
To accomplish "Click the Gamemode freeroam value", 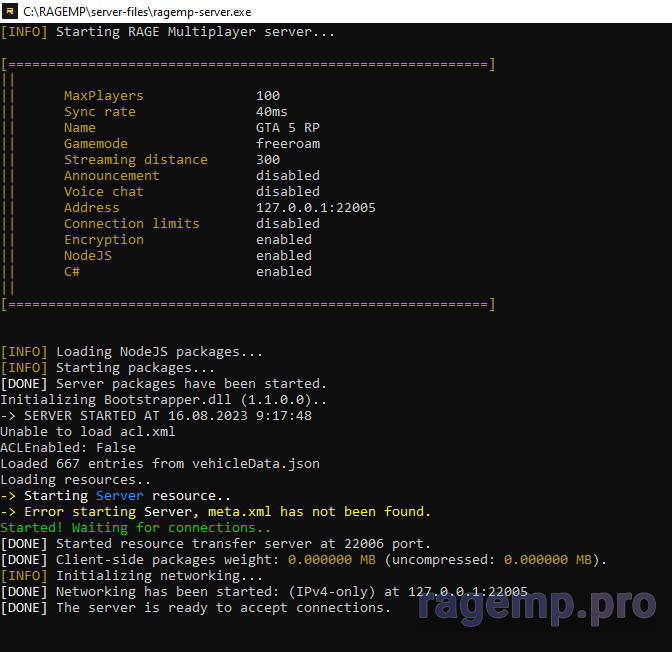I will [288, 144].
